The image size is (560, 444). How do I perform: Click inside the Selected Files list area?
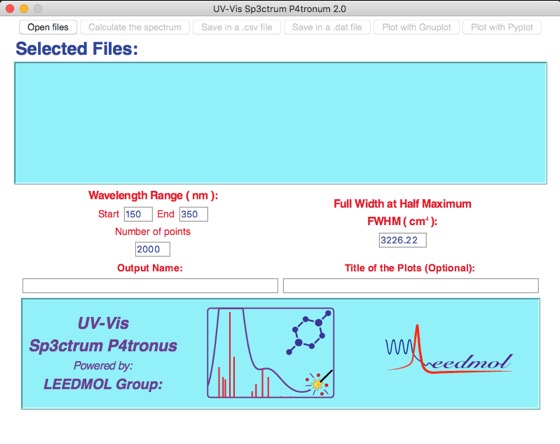(280, 123)
